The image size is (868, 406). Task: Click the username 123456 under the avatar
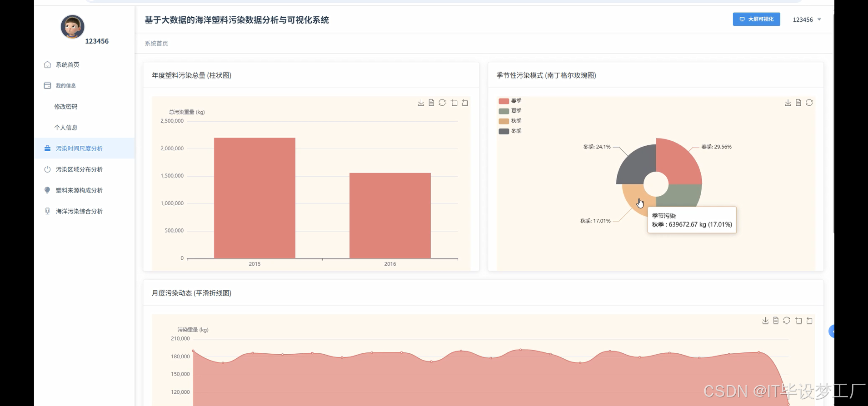point(97,41)
